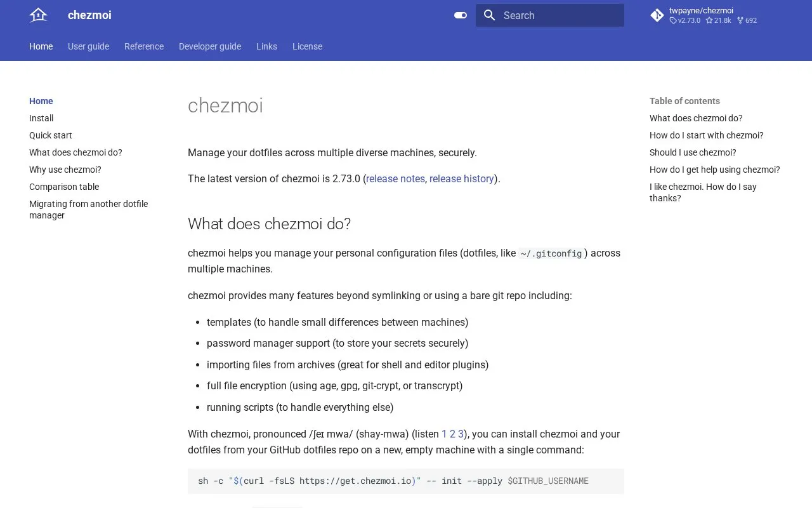Go to sidebar What does chezmoi do?
812x508 pixels.
coord(75,152)
